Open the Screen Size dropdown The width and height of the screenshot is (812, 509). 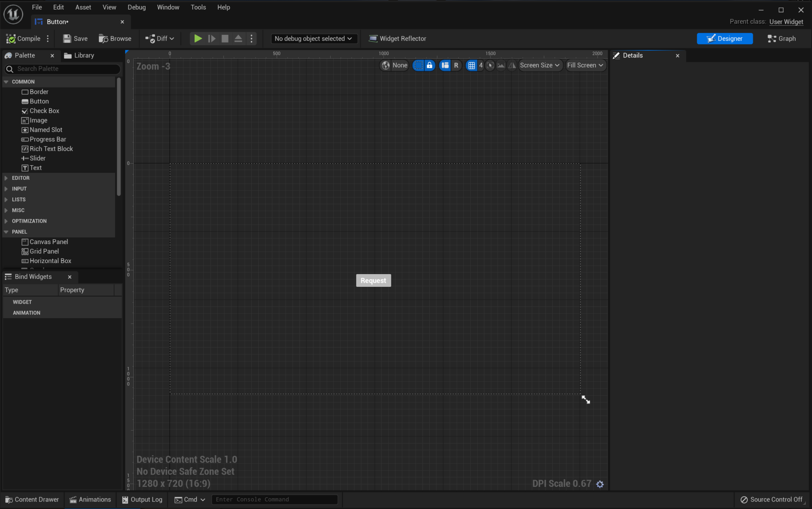point(540,65)
